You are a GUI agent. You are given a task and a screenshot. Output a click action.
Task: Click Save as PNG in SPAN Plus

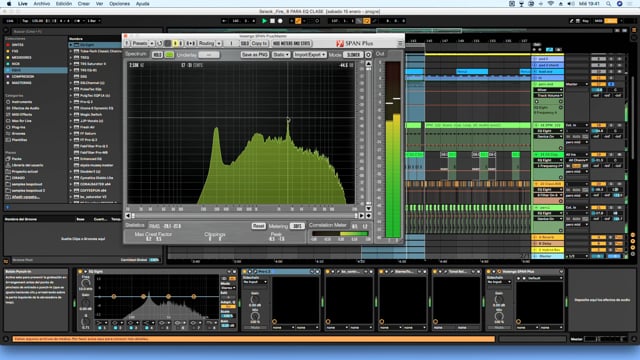click(x=255, y=55)
